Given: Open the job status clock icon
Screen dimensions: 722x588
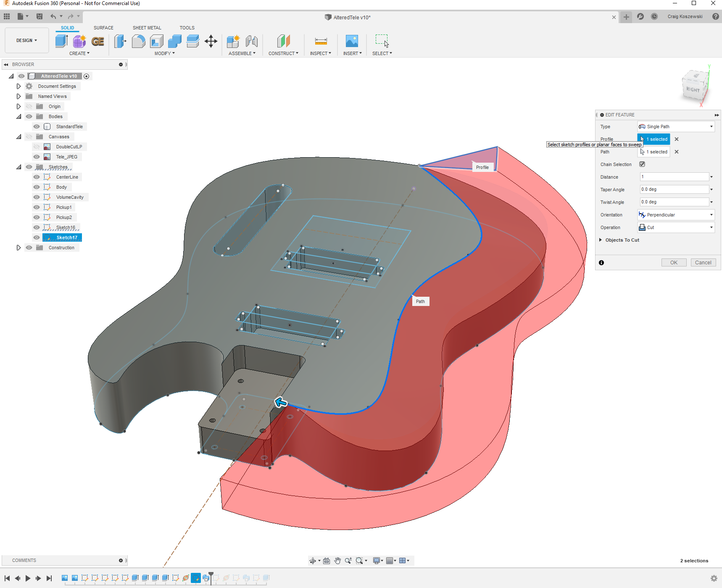Looking at the screenshot, I should tap(654, 16).
